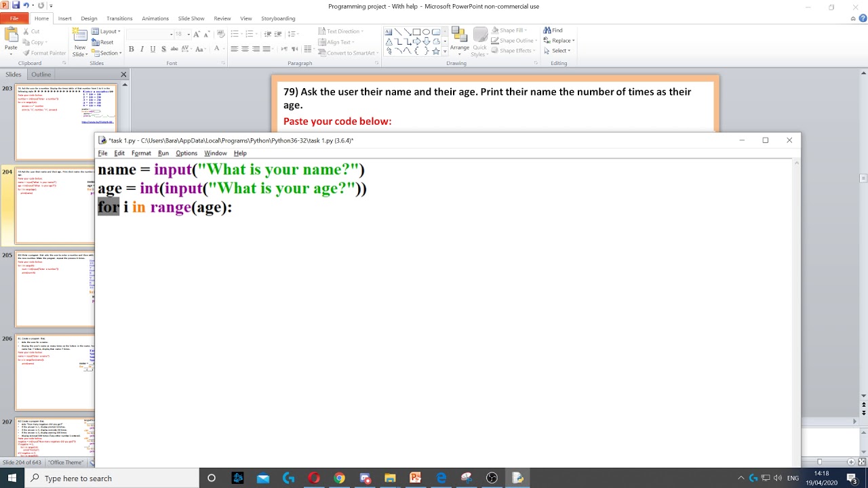Open the Replace dropdown
Viewport: 868px width, 488px height.
559,41
